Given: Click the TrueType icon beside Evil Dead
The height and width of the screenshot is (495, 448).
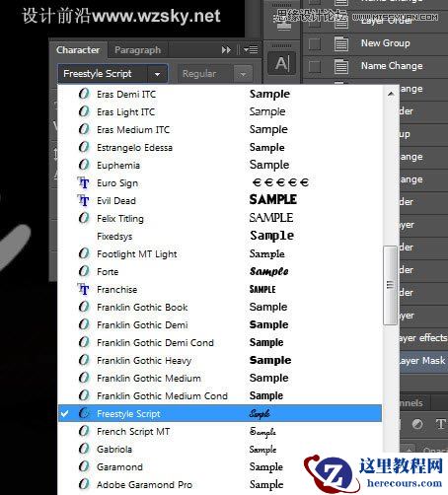Looking at the screenshot, I should point(83,200).
